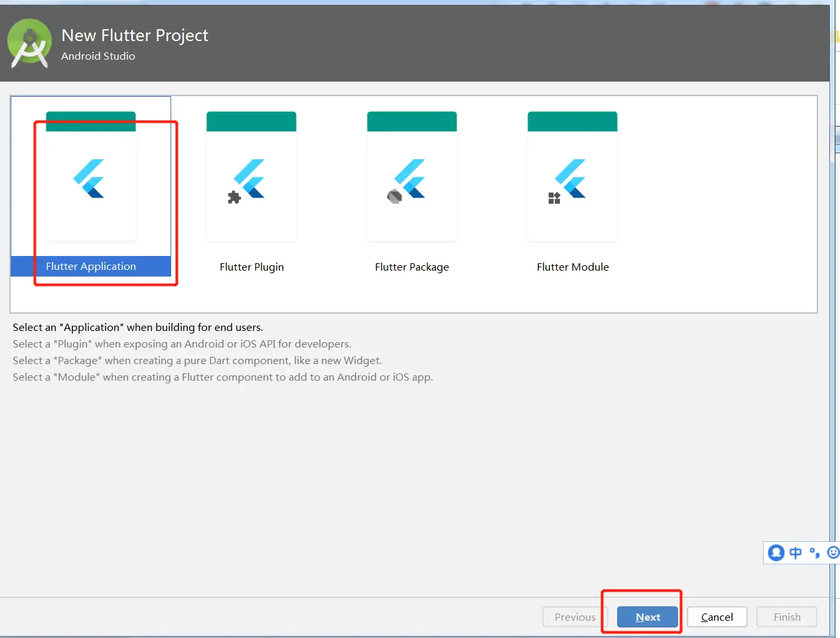Click the "Android Studio" subtitle text
The width and height of the screenshot is (840, 638).
[98, 56]
